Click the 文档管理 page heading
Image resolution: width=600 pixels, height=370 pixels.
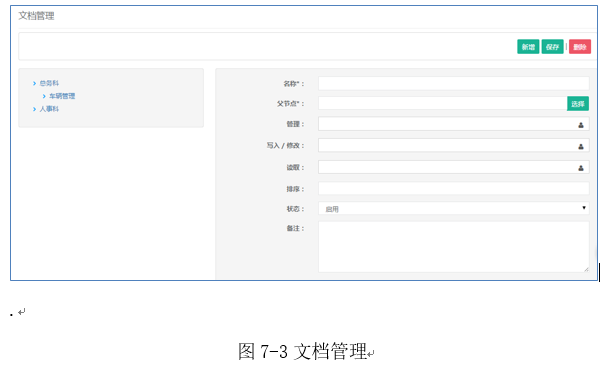[x=36, y=16]
